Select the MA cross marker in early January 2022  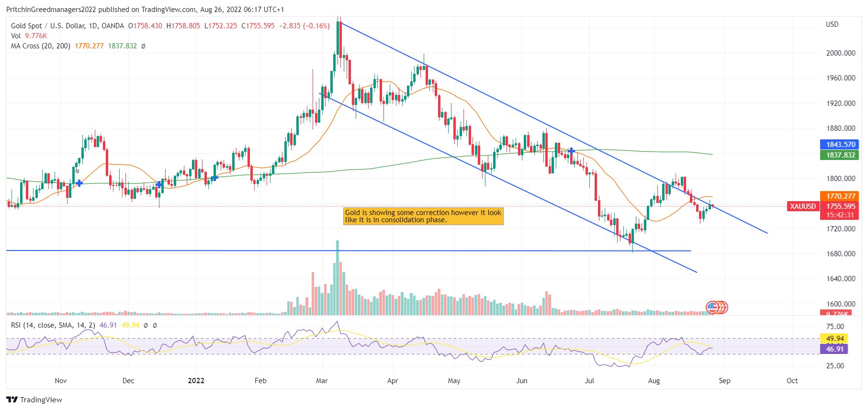click(214, 178)
